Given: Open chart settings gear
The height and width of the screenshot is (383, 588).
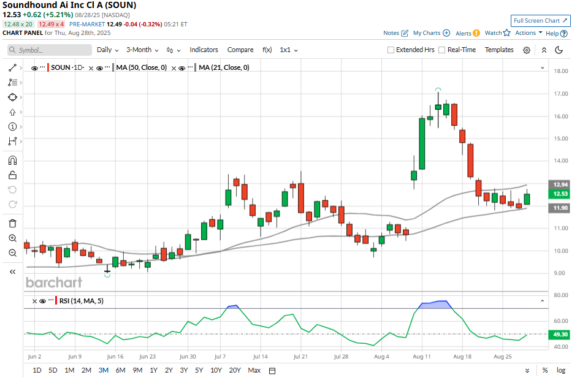Looking at the screenshot, I should (x=527, y=50).
